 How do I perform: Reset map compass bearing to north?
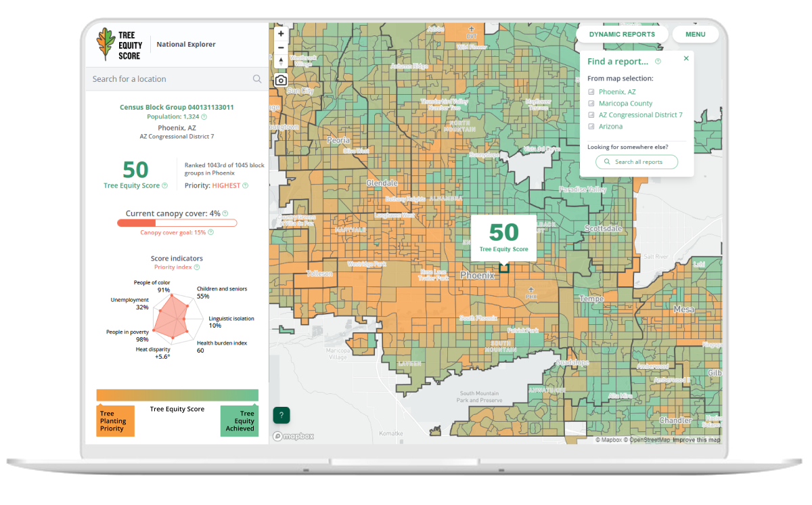[x=281, y=62]
